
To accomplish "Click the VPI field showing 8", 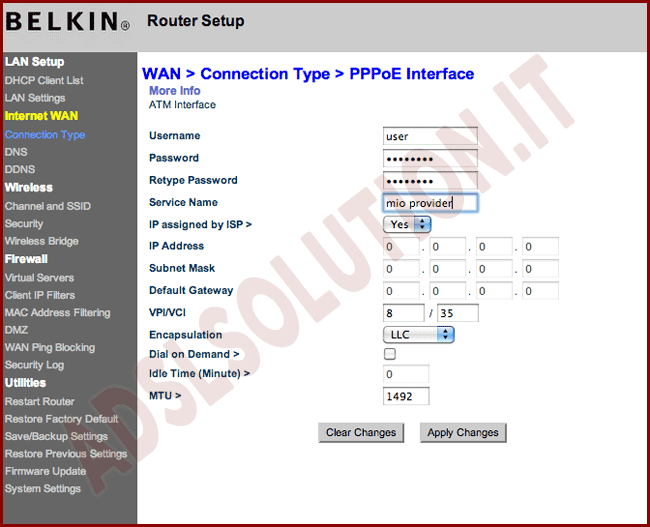I will point(403,313).
